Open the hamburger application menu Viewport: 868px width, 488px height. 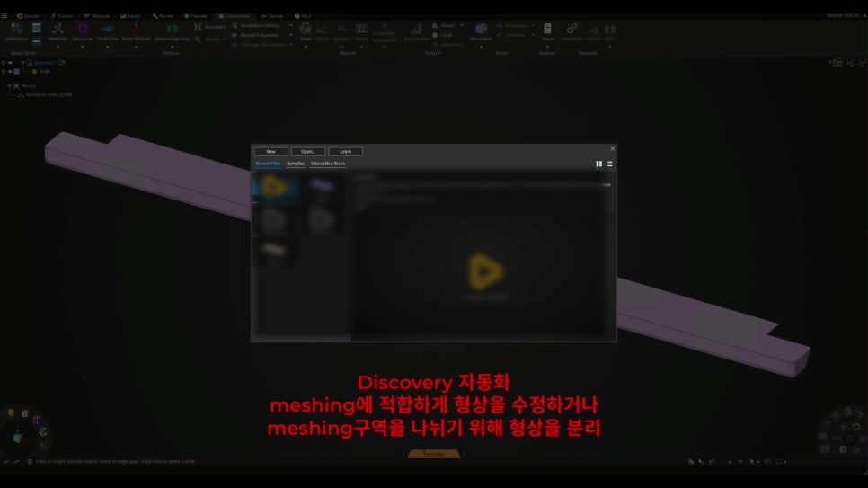[4, 16]
